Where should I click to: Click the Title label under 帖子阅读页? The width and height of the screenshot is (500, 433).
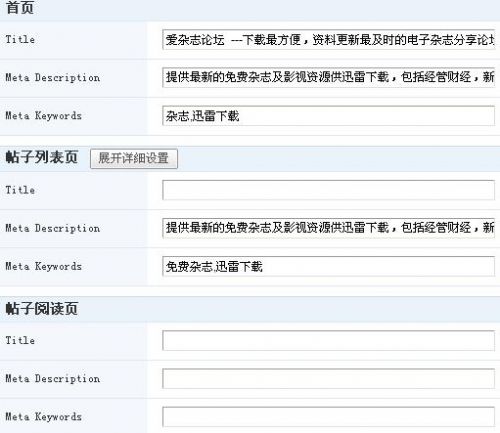click(x=20, y=340)
